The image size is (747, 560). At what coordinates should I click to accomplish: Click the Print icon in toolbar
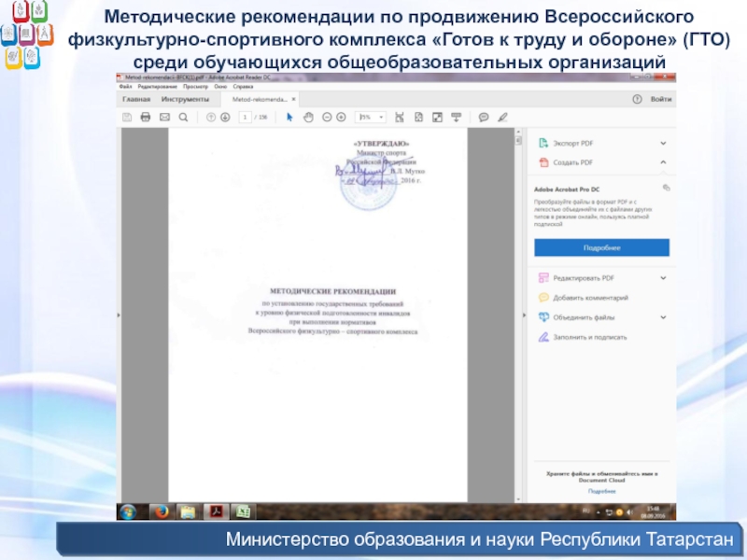click(146, 117)
